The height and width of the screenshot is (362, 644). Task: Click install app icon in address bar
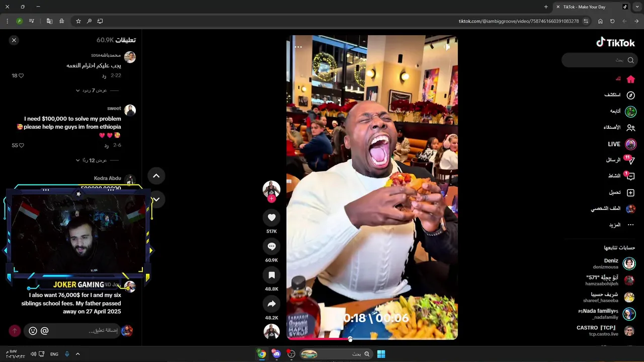click(100, 21)
